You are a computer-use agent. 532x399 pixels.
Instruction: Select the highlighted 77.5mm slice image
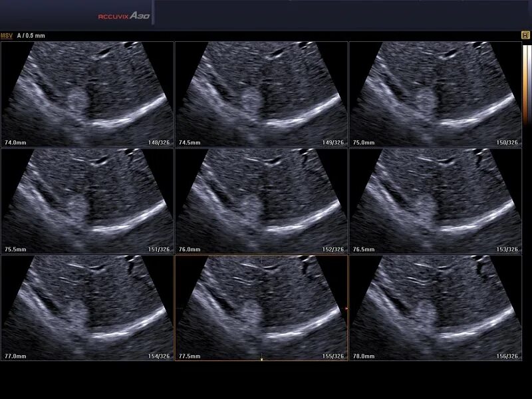click(261, 308)
